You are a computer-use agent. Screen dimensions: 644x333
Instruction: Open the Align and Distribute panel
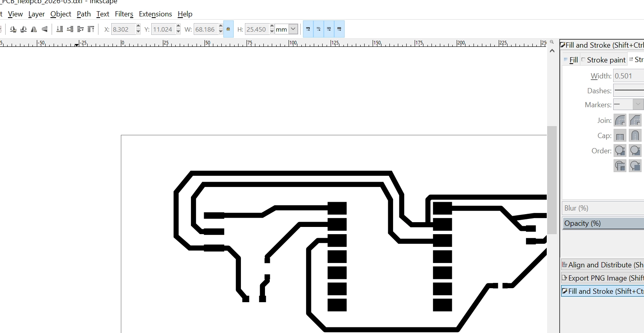pos(602,265)
